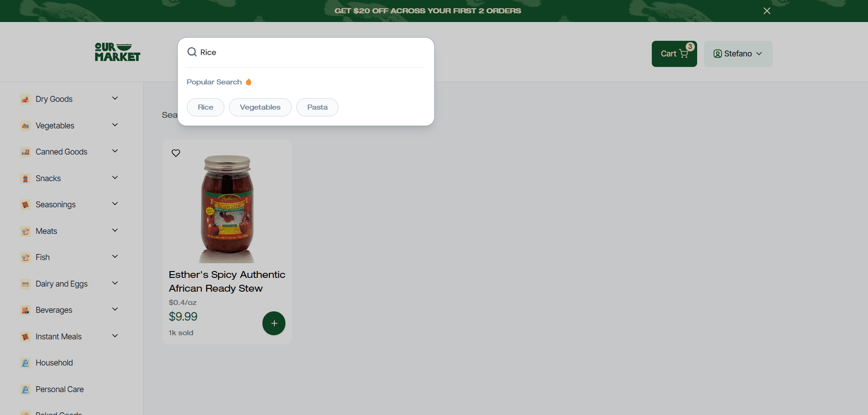This screenshot has height=415, width=868.
Task: Click the Snacks category icon
Action: (26, 178)
